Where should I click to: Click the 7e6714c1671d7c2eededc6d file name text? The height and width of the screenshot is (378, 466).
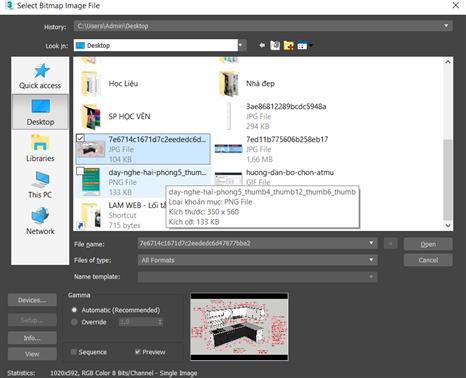(157, 139)
